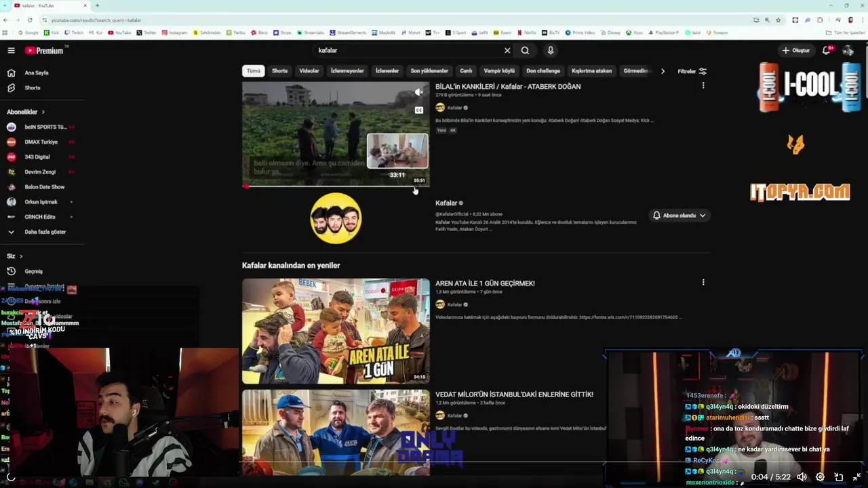Expand the Siz section chevron
Image resolution: width=868 pixels, height=488 pixels.
pyautogui.click(x=21, y=256)
